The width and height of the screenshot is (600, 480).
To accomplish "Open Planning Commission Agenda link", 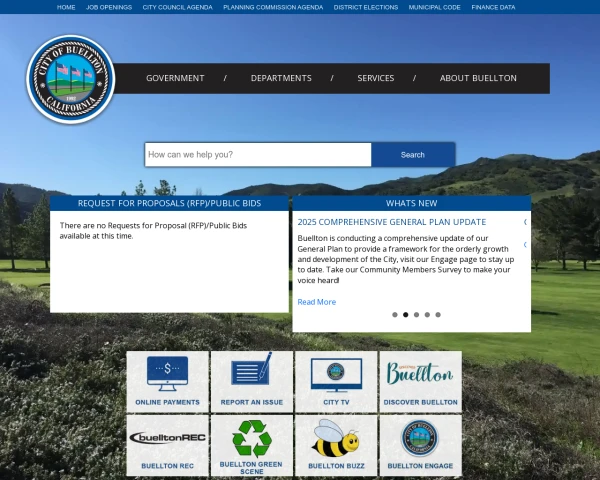I will [273, 7].
